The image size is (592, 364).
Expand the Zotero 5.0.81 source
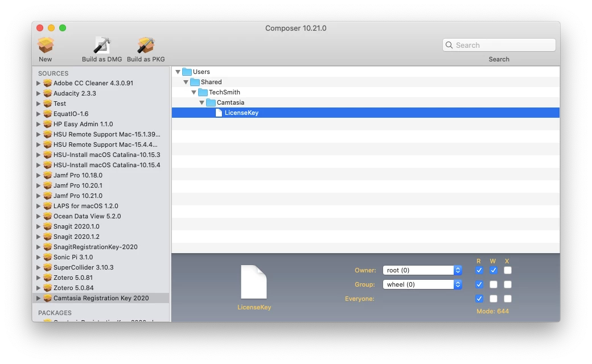point(38,277)
